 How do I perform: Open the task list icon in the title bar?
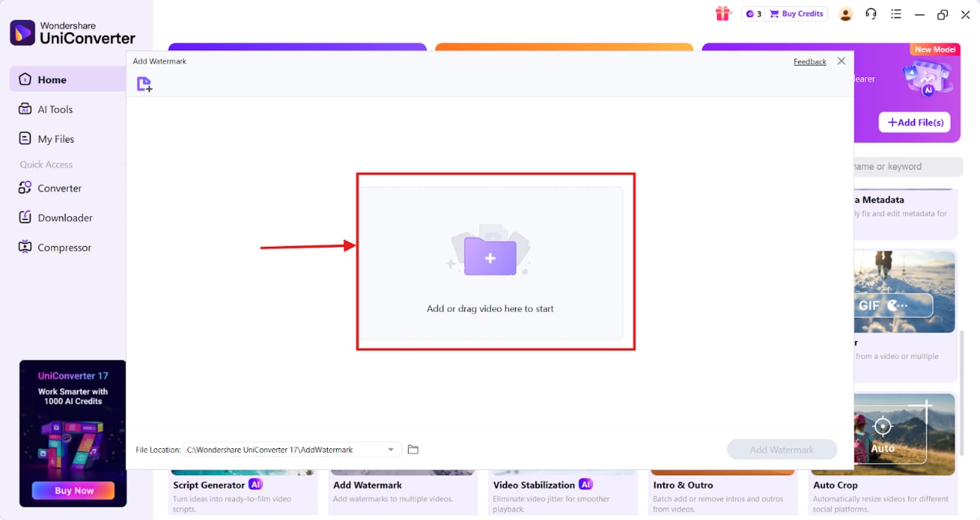(895, 14)
